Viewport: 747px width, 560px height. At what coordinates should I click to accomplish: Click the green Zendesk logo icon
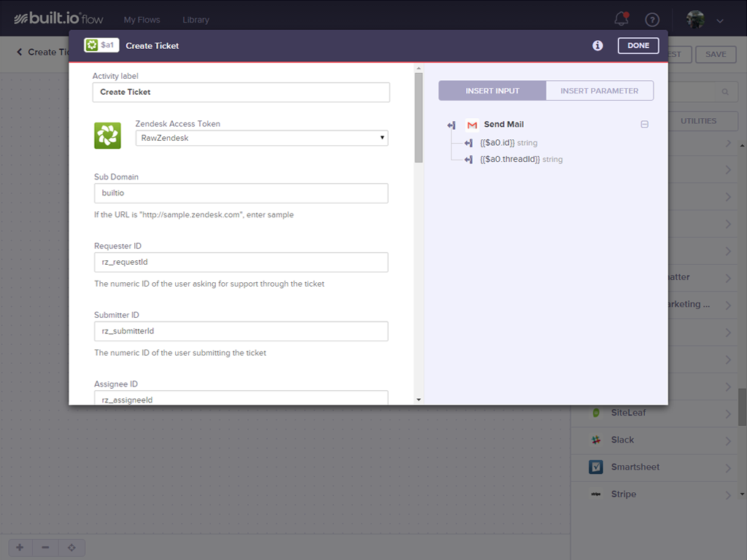point(107,136)
